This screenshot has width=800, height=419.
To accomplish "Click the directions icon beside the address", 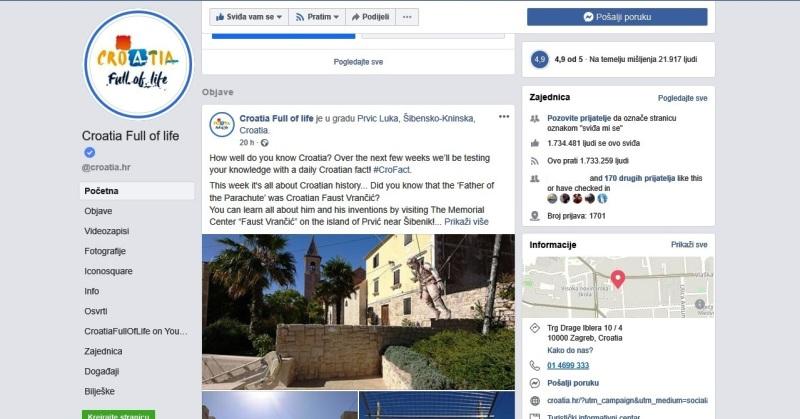I will [x=535, y=328].
